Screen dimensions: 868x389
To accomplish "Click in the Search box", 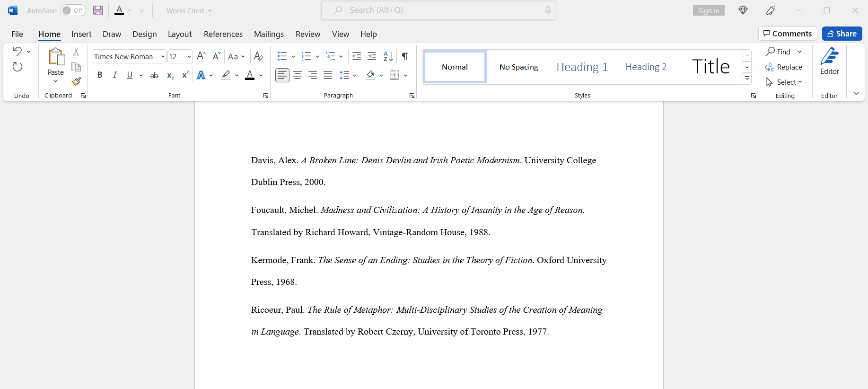I will [438, 10].
